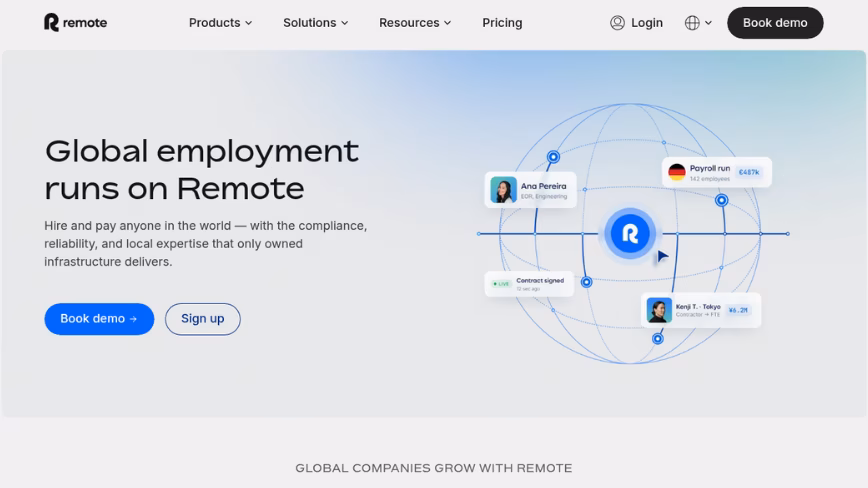Click the Remote logo in the header
The height and width of the screenshot is (488, 868).
click(x=75, y=23)
